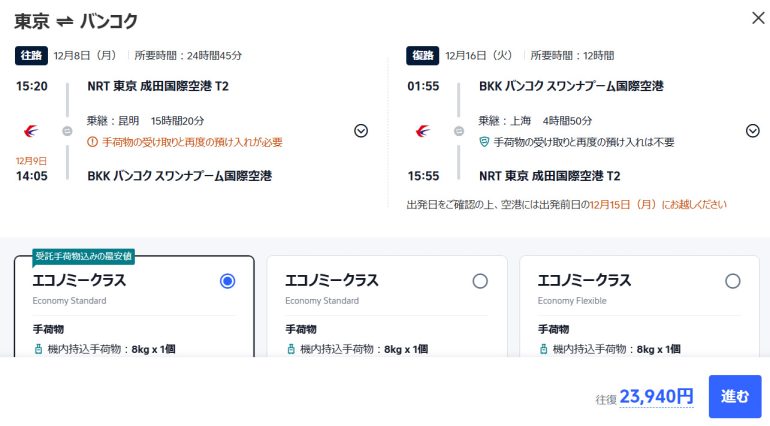Click the carry-on baggage icon in second fare card
Viewport: 770px width, 426px height.
coord(291,349)
